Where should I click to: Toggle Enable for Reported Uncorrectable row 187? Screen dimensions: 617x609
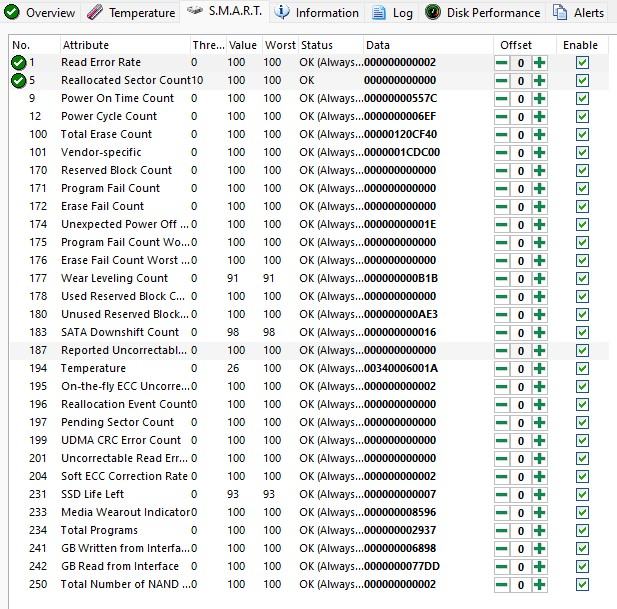click(x=582, y=351)
